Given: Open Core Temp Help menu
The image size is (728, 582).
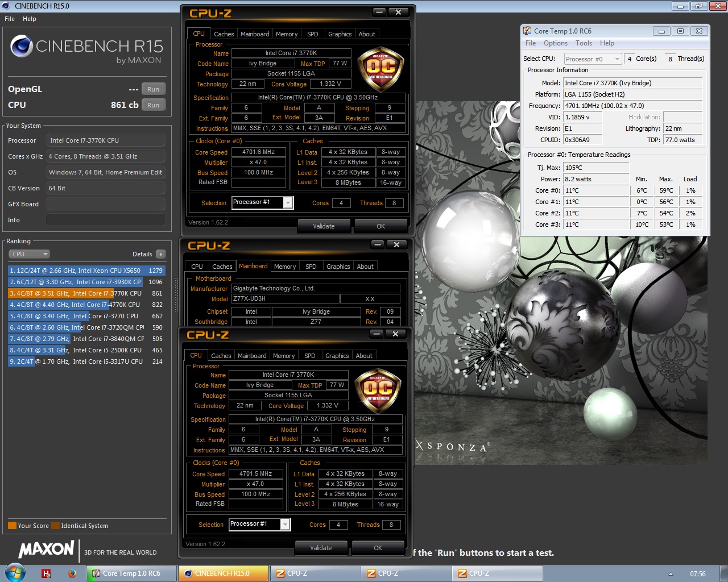Looking at the screenshot, I should click(607, 43).
